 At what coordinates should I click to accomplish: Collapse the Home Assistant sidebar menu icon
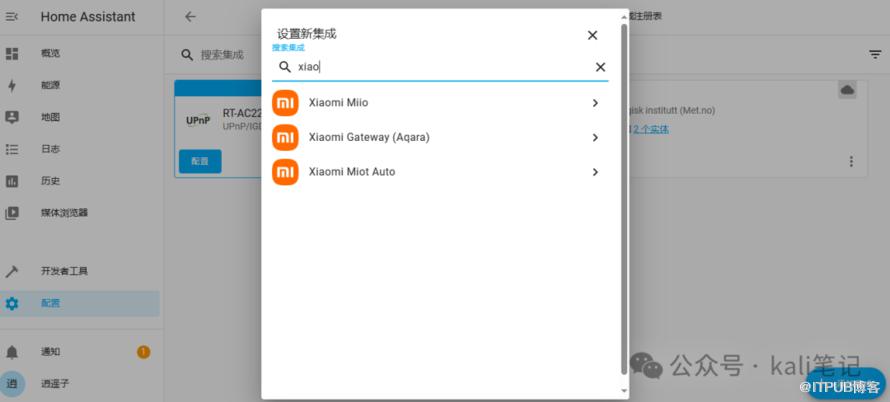point(12,17)
